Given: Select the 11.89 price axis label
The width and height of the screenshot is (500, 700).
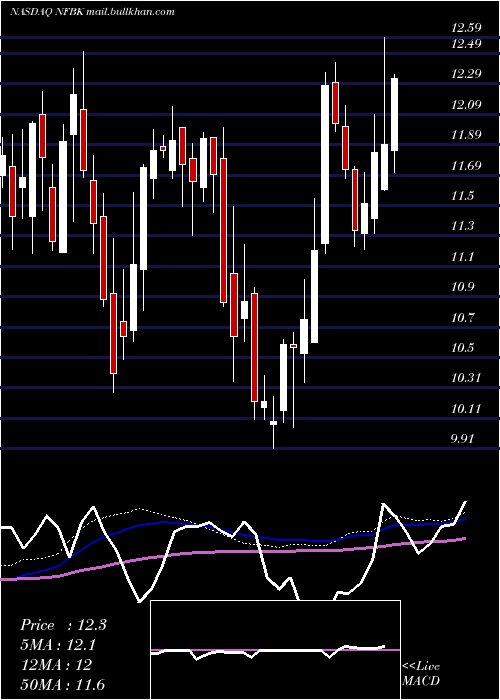Looking at the screenshot, I should pos(466,135).
